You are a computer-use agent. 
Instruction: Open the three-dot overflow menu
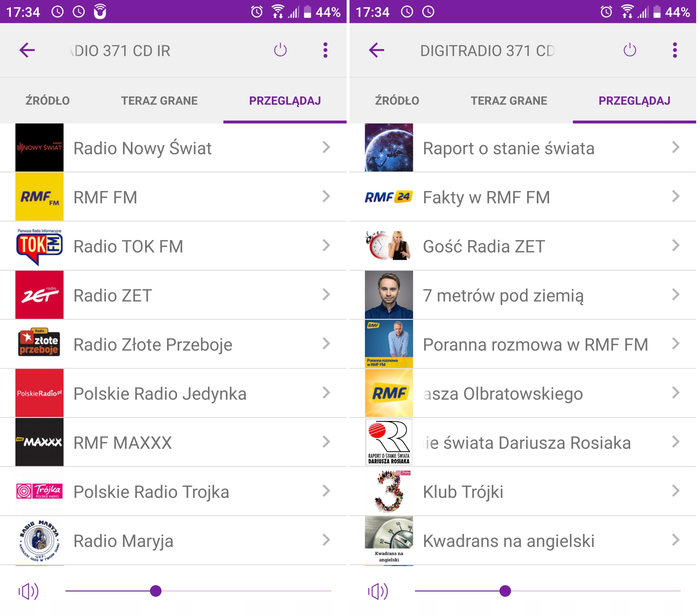tap(325, 50)
